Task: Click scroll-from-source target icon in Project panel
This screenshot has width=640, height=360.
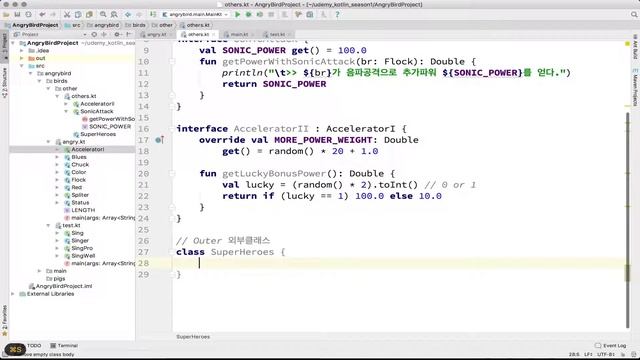Action: point(94,35)
